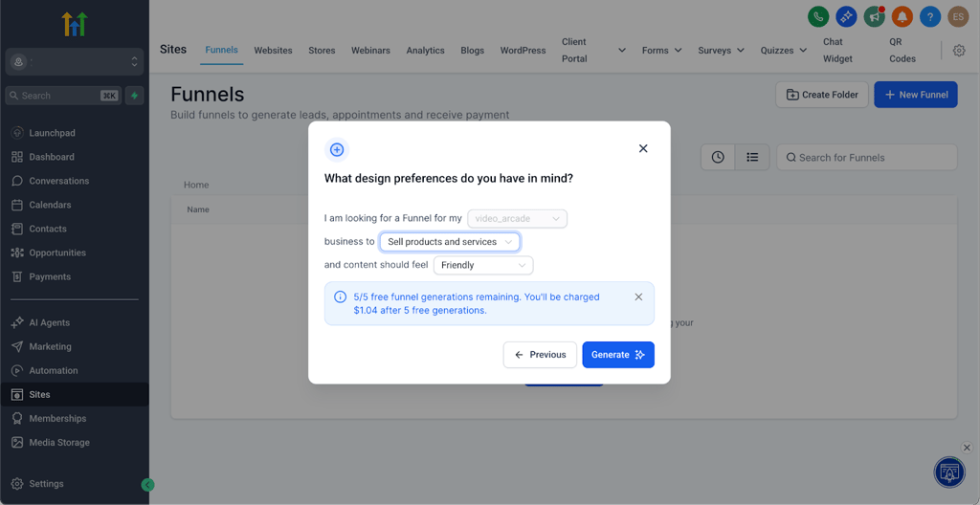
Task: Open the Friendly content tone dropdown
Action: tap(483, 265)
